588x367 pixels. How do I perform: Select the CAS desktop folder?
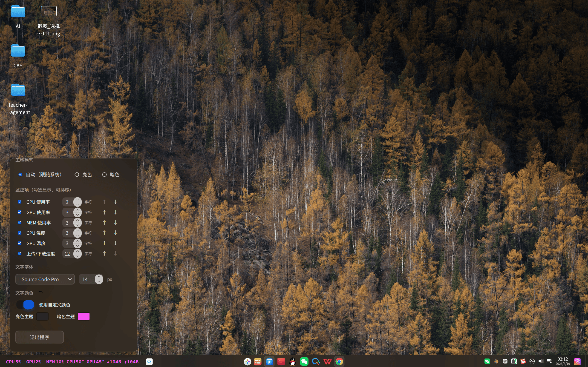pyautogui.click(x=18, y=56)
